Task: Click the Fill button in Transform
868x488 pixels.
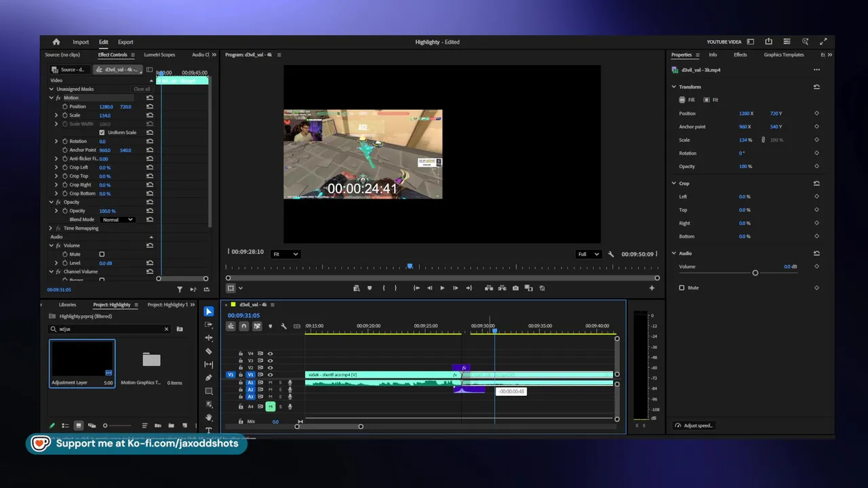Action: click(688, 100)
